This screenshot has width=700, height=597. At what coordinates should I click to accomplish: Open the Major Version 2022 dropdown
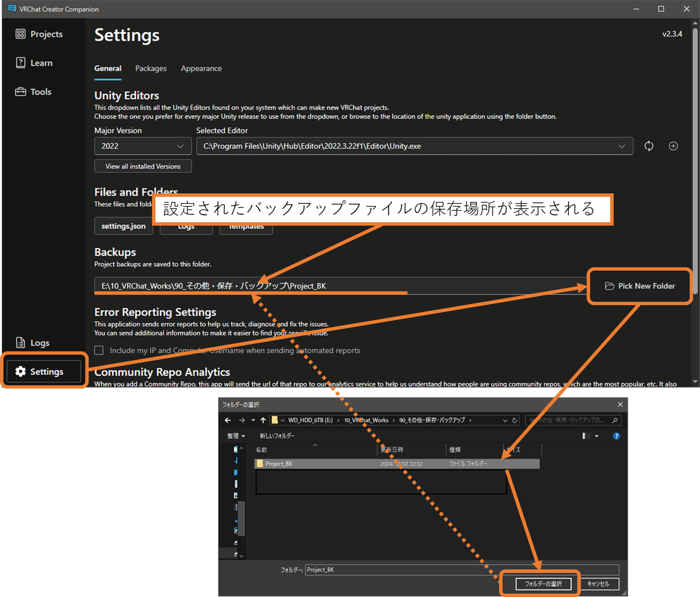[143, 146]
